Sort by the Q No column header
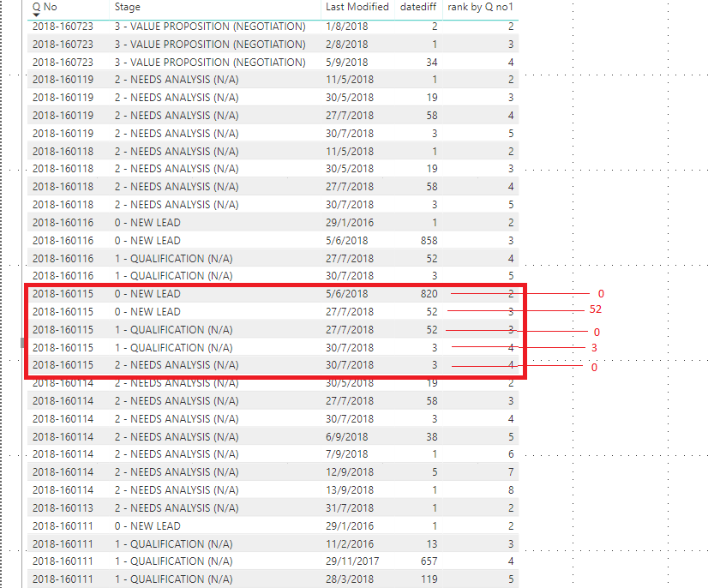 [45, 7]
